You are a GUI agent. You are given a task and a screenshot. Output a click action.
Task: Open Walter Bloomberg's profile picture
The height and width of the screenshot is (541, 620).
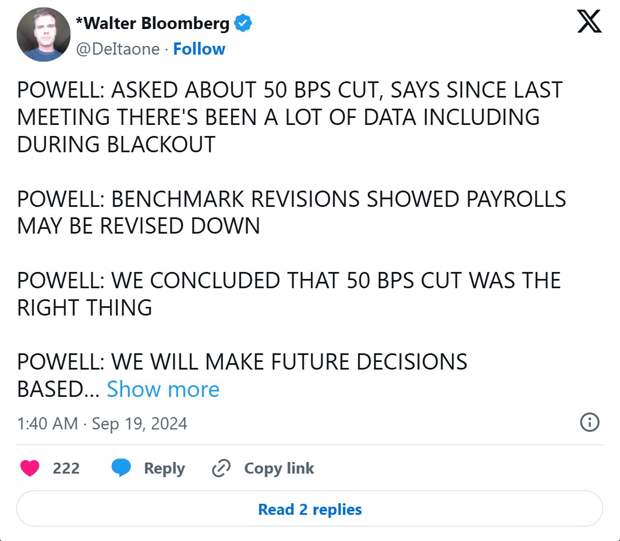point(43,34)
